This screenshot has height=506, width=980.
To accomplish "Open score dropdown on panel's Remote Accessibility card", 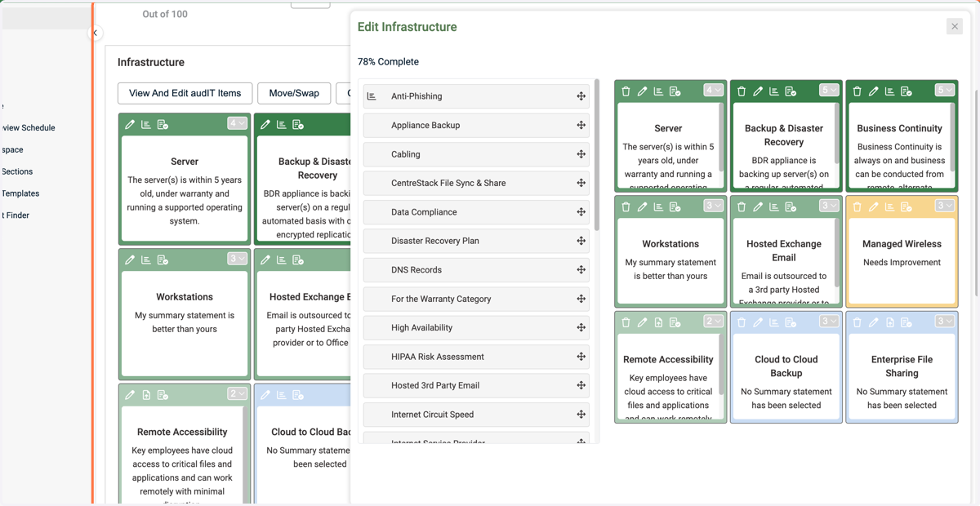I will pos(714,322).
